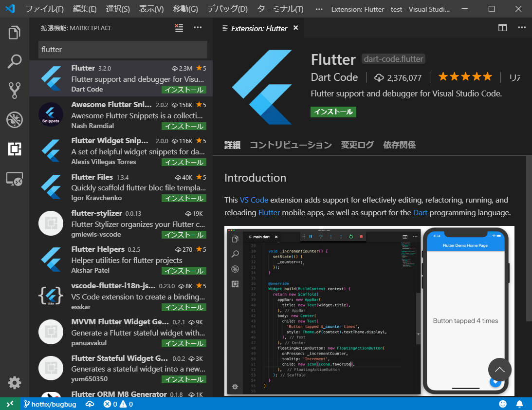The width and height of the screenshot is (532, 410).
Task: Install Flutter Stateful Widget Generator extension
Action: coord(184,379)
